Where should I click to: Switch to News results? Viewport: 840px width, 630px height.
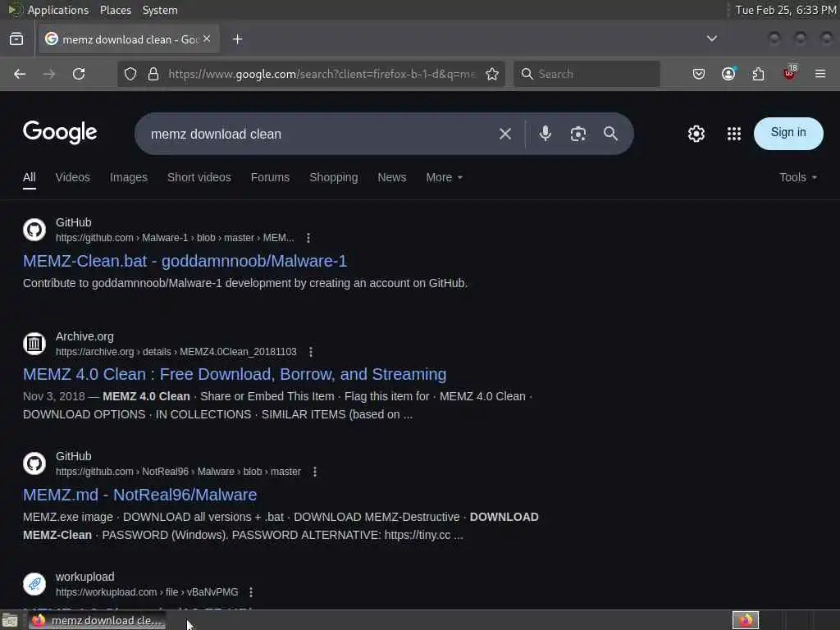coord(391,177)
